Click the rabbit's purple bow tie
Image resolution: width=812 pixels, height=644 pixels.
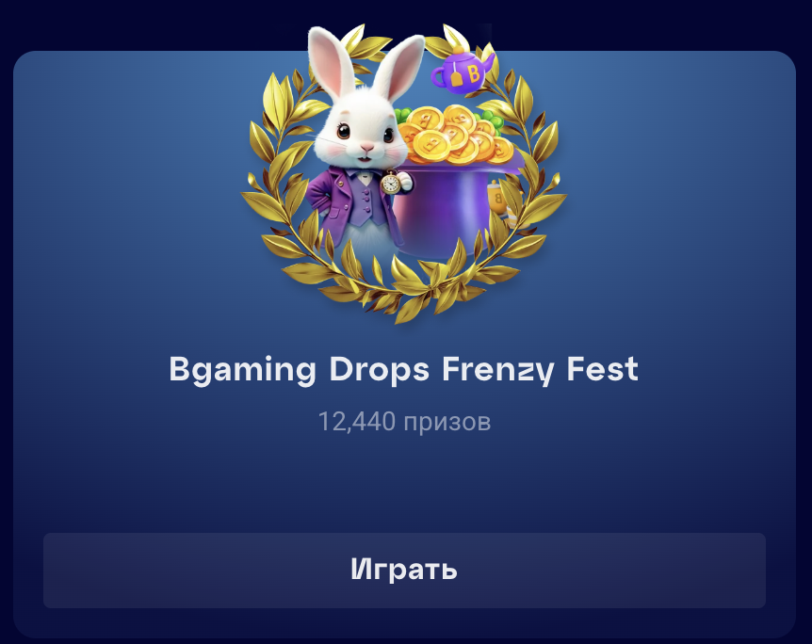tap(362, 174)
